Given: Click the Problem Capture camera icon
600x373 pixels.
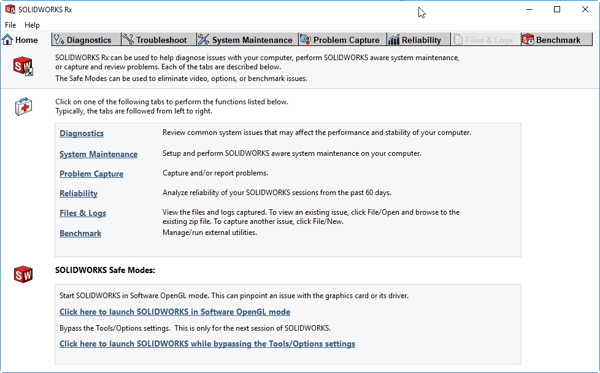Looking at the screenshot, I should tap(305, 39).
